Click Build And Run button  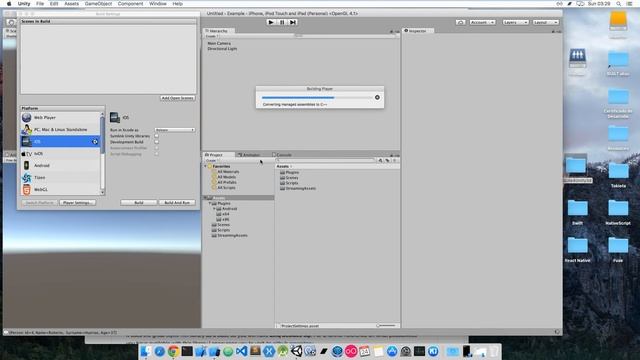(x=177, y=203)
